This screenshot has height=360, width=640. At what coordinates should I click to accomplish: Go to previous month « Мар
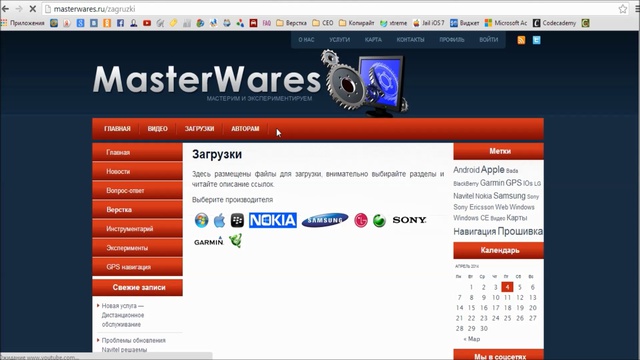[472, 339]
